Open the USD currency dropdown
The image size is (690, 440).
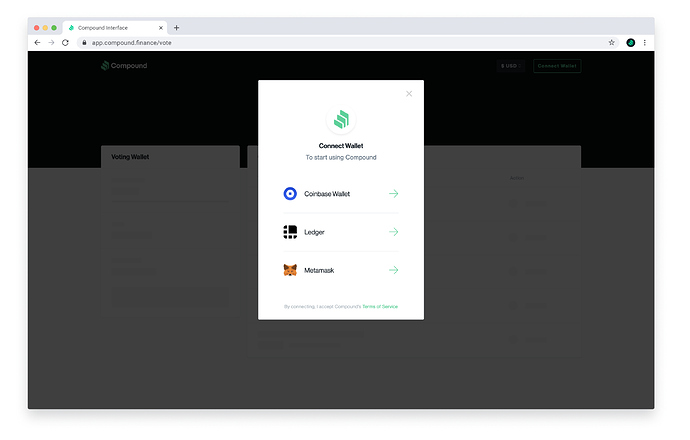[511, 66]
